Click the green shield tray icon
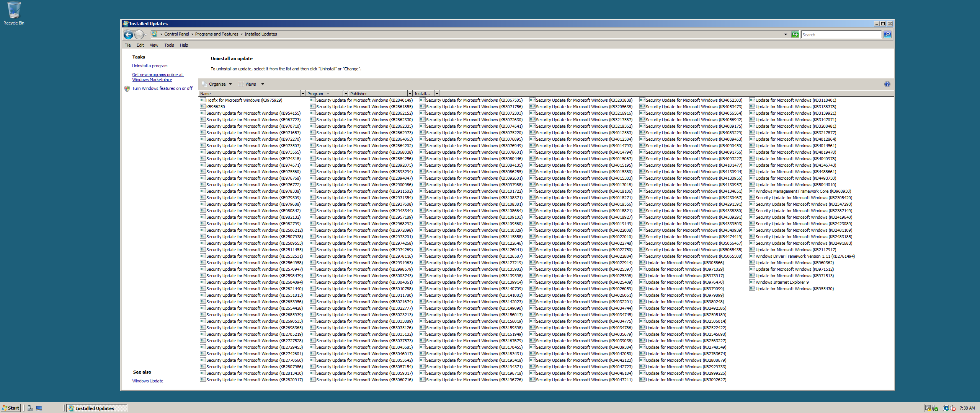The width and height of the screenshot is (980, 413). (x=935, y=408)
